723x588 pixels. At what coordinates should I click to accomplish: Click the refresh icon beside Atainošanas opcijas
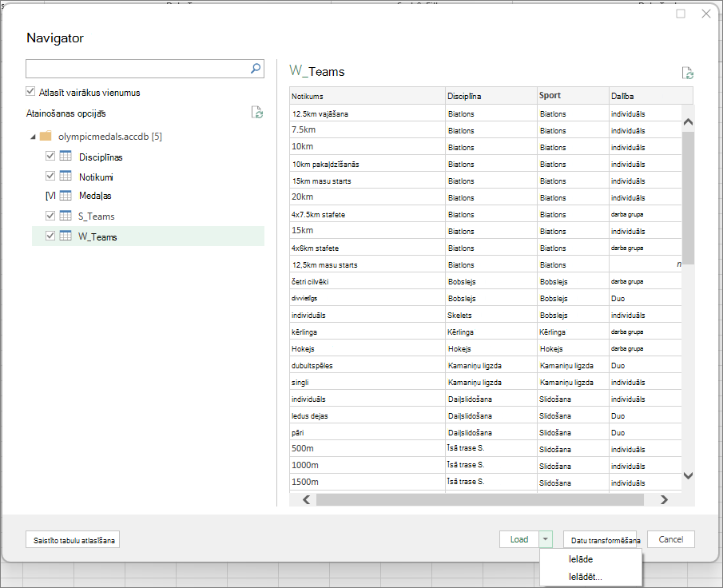coord(257,112)
